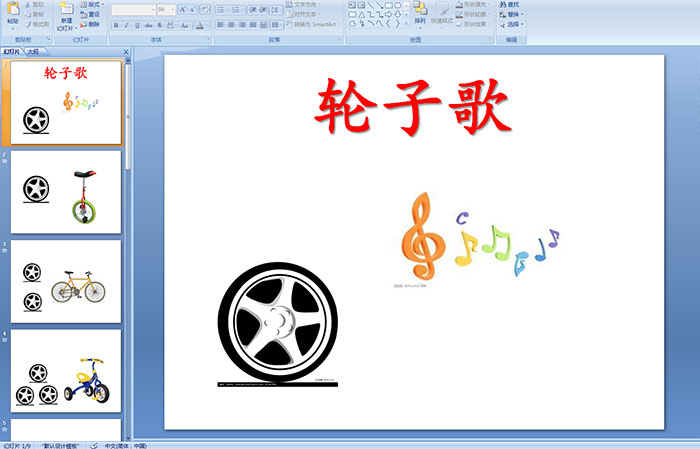700x449 pixels.
Task: Open the Line Spacing dropdown
Action: [276, 9]
